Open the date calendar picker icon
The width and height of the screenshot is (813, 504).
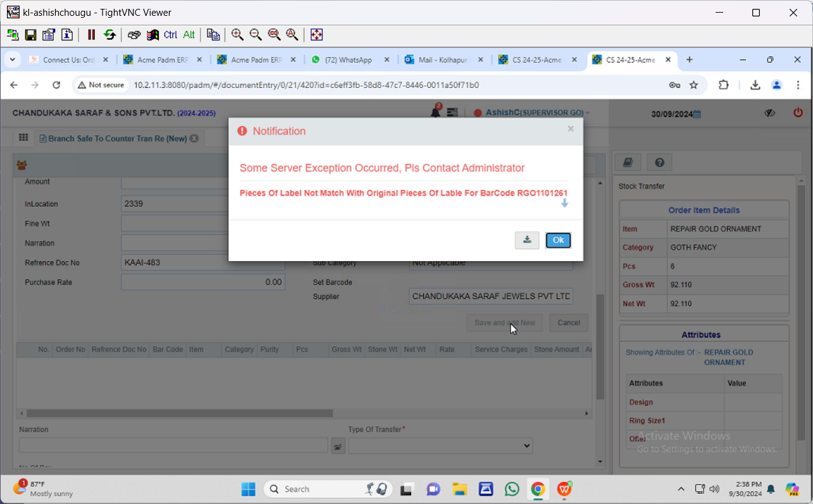tap(697, 114)
